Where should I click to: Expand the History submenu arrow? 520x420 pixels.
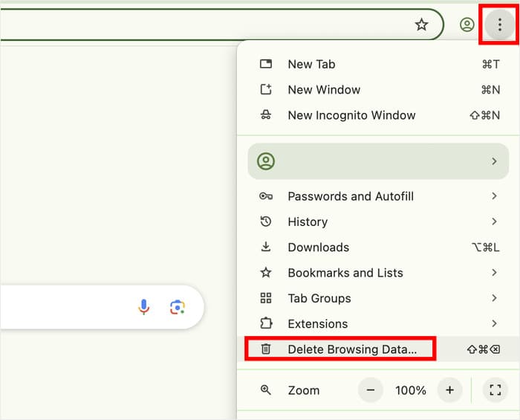[494, 222]
